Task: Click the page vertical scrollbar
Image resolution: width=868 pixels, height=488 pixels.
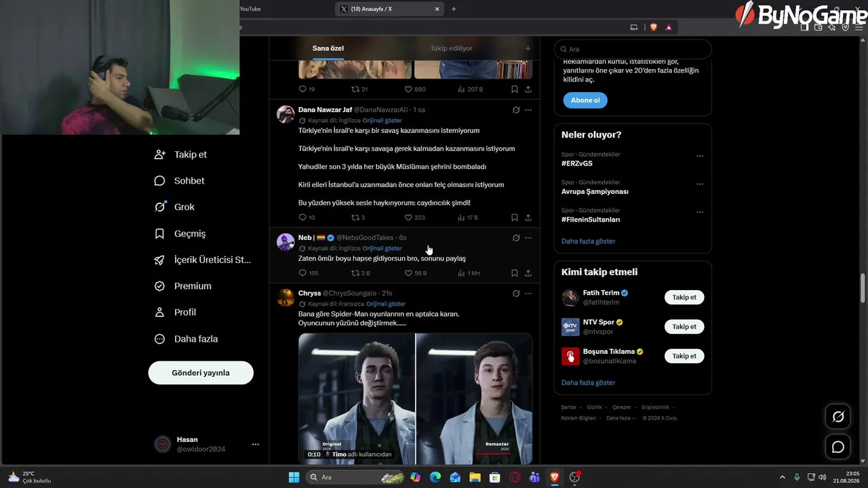Action: 863,288
